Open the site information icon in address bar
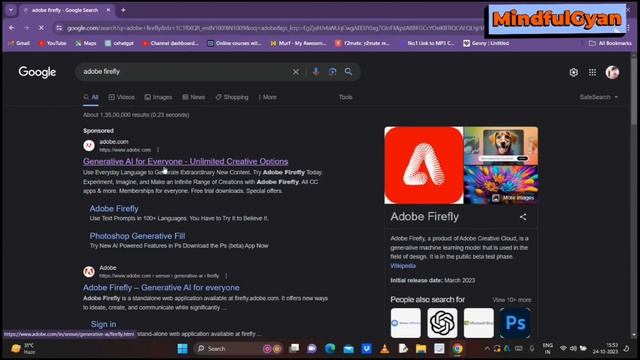Image resolution: width=640 pixels, height=360 pixels. (59, 28)
